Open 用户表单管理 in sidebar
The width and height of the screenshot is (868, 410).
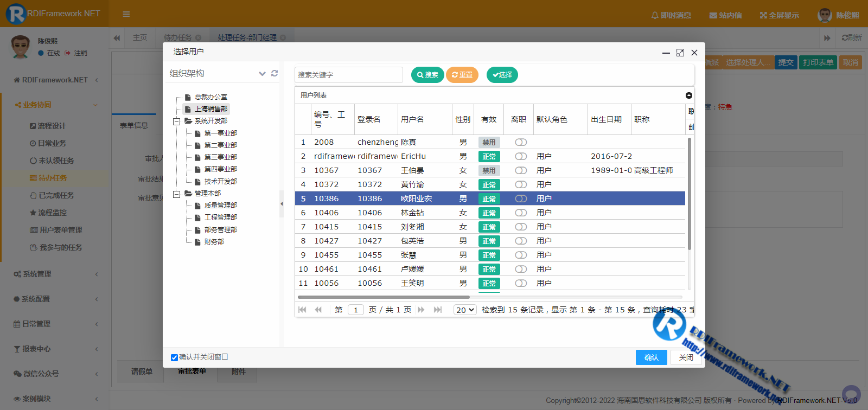pyautogui.click(x=56, y=230)
